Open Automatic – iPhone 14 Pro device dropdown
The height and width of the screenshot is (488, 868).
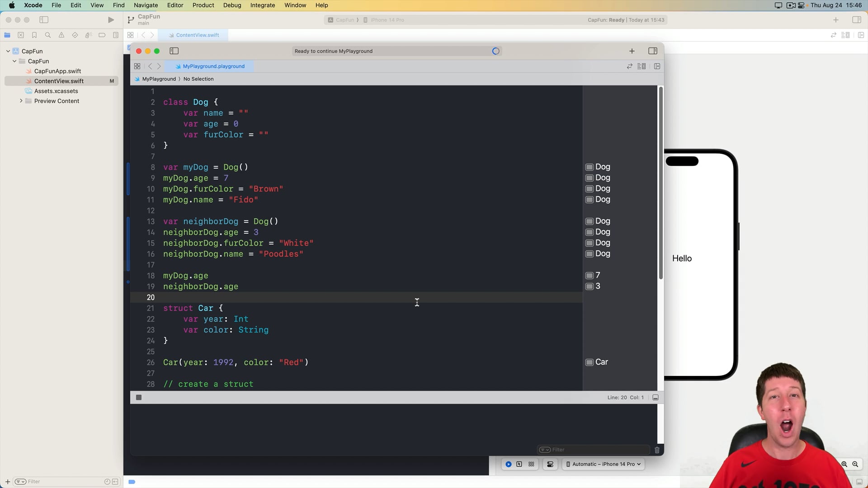(604, 465)
